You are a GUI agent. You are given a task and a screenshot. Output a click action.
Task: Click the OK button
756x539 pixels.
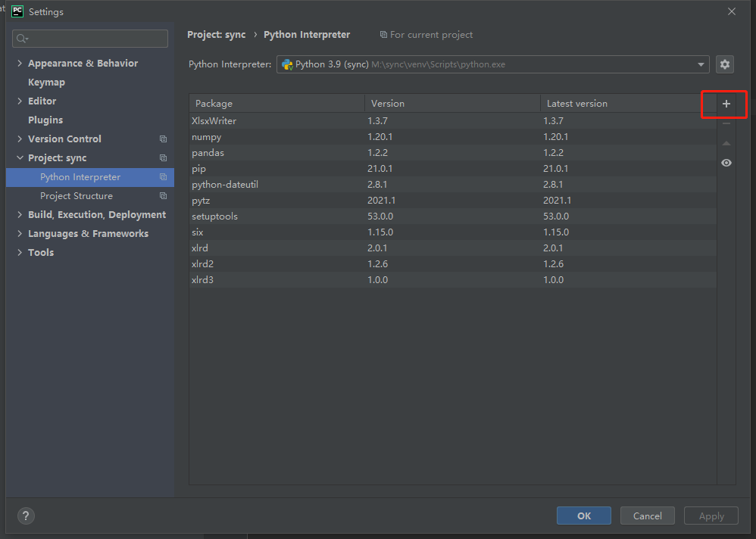[x=584, y=516]
